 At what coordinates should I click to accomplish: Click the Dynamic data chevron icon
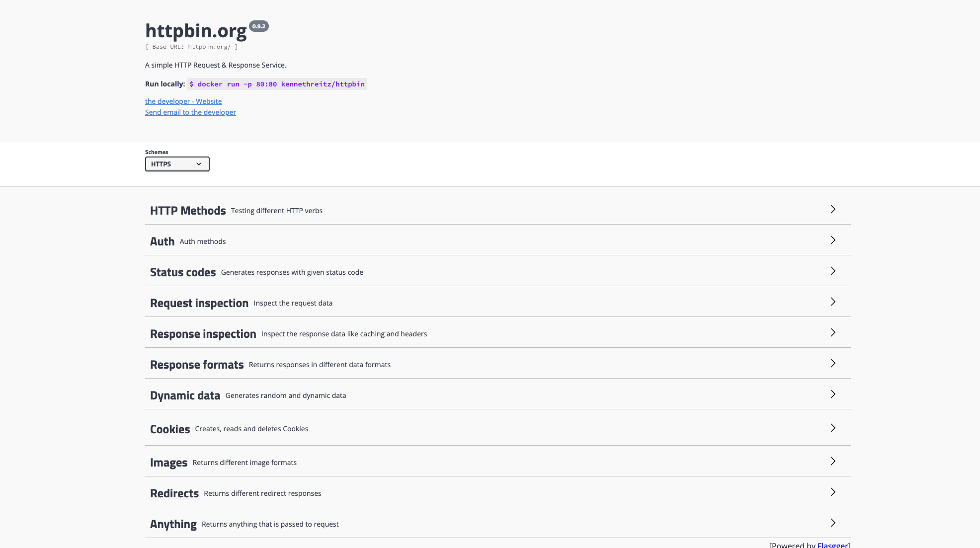833,394
